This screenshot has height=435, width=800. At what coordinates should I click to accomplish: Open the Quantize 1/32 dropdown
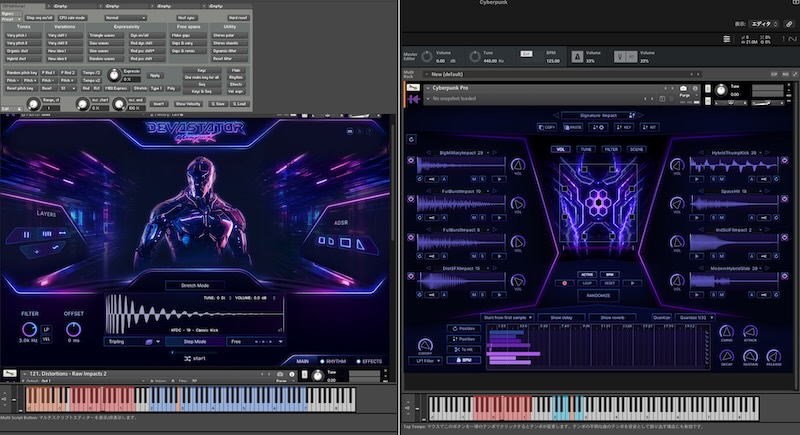coord(695,318)
